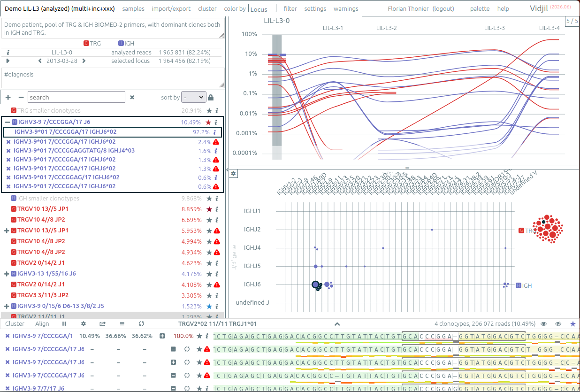Open the samples menu
Screen dimensions: 580x392
coord(133,8)
